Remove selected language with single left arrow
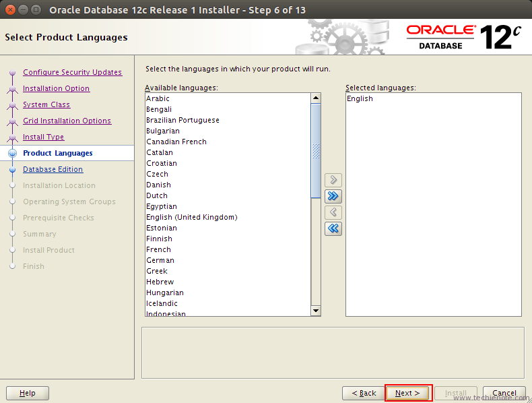This screenshot has height=403, width=532. tap(333, 212)
